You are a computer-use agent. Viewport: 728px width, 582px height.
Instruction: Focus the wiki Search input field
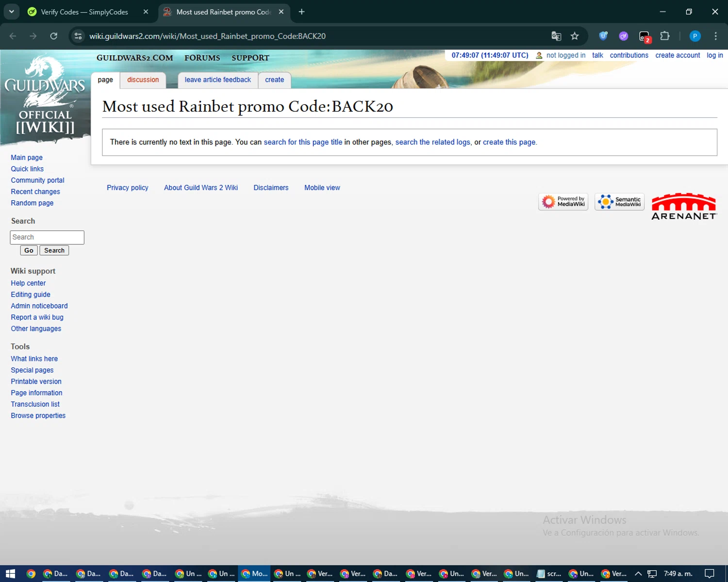(x=47, y=237)
